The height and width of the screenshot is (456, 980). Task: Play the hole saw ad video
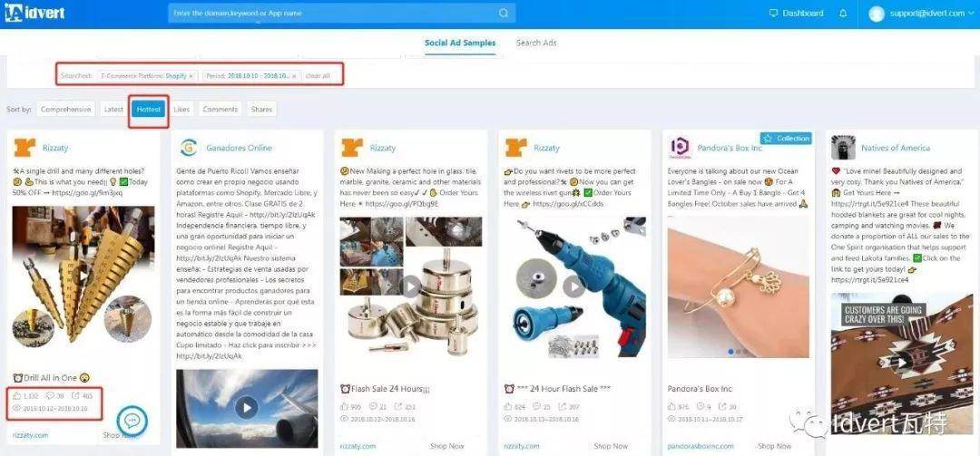click(410, 286)
